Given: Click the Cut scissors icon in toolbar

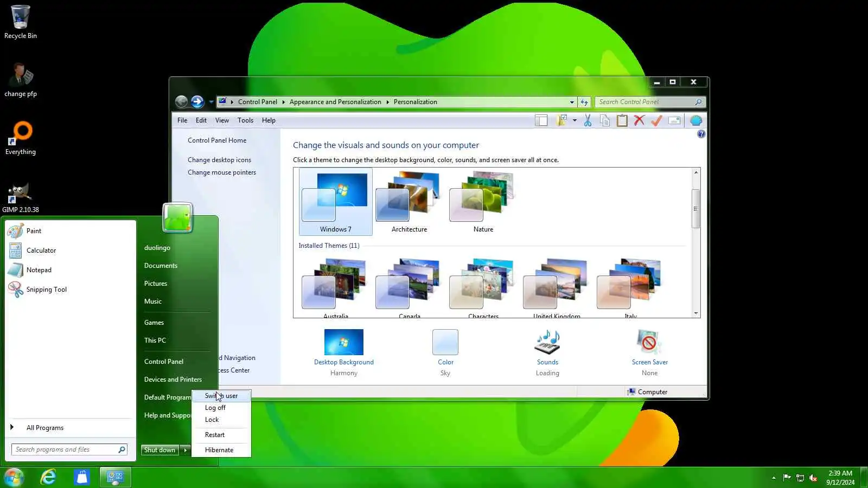Looking at the screenshot, I should click(588, 120).
